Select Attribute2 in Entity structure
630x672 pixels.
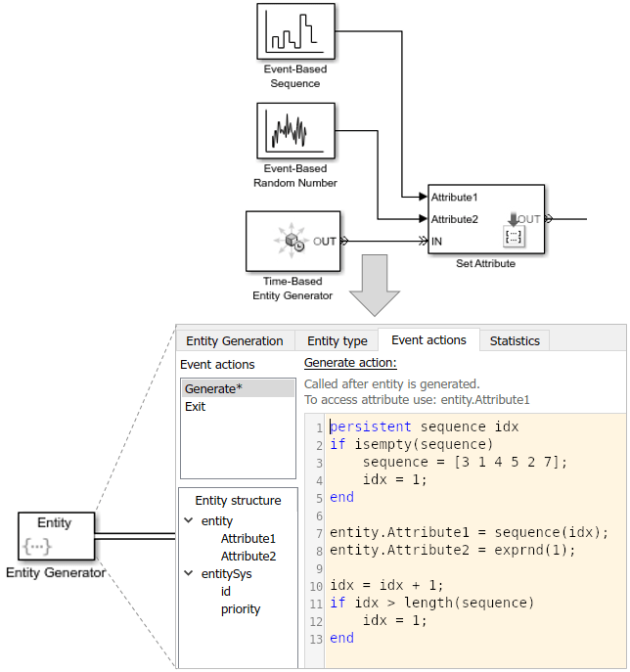[x=248, y=556]
